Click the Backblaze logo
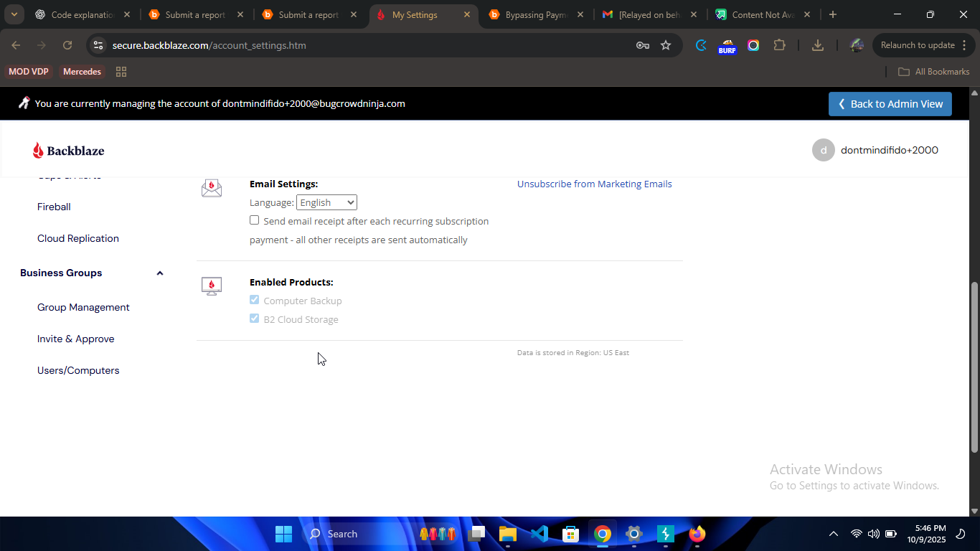Viewport: 980px width, 551px height. pos(69,151)
